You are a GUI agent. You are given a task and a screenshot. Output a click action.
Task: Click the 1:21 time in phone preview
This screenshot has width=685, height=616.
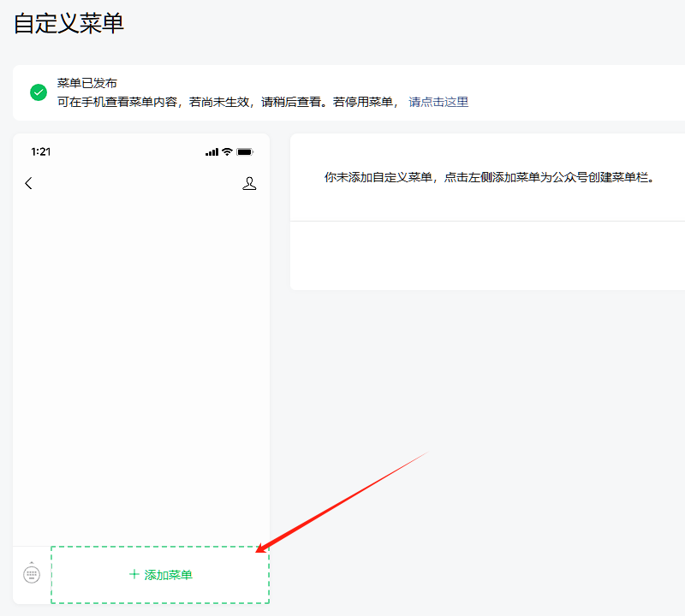pos(40,152)
